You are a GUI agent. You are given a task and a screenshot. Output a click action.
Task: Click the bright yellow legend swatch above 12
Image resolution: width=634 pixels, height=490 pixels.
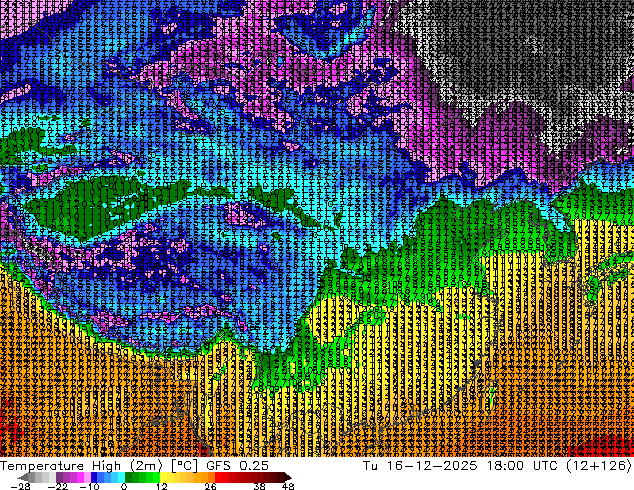click(x=163, y=477)
